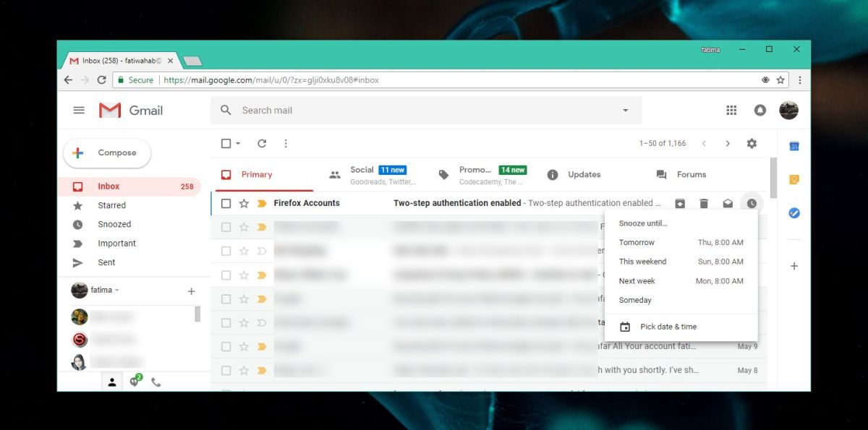
Task: Open the More options three-dot menu
Action: (x=286, y=144)
